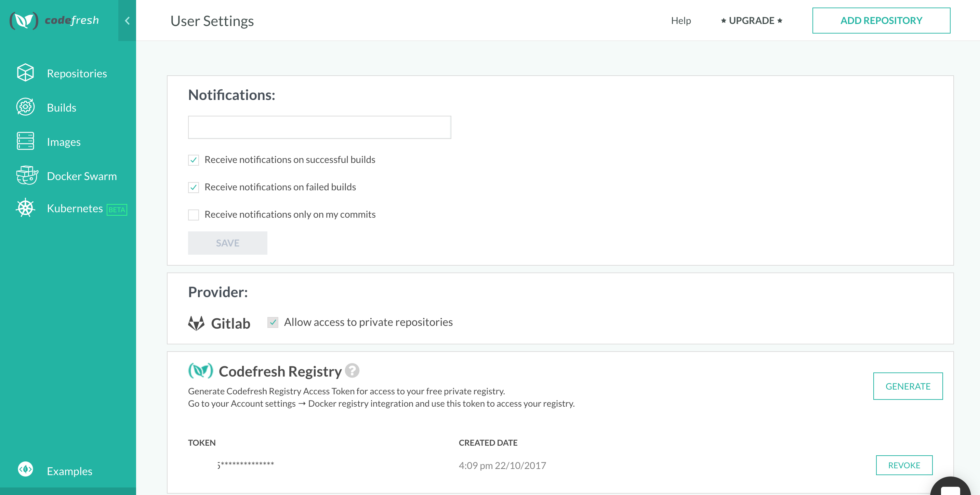Click the Gitlab fox logo
980x495 pixels.
(196, 323)
